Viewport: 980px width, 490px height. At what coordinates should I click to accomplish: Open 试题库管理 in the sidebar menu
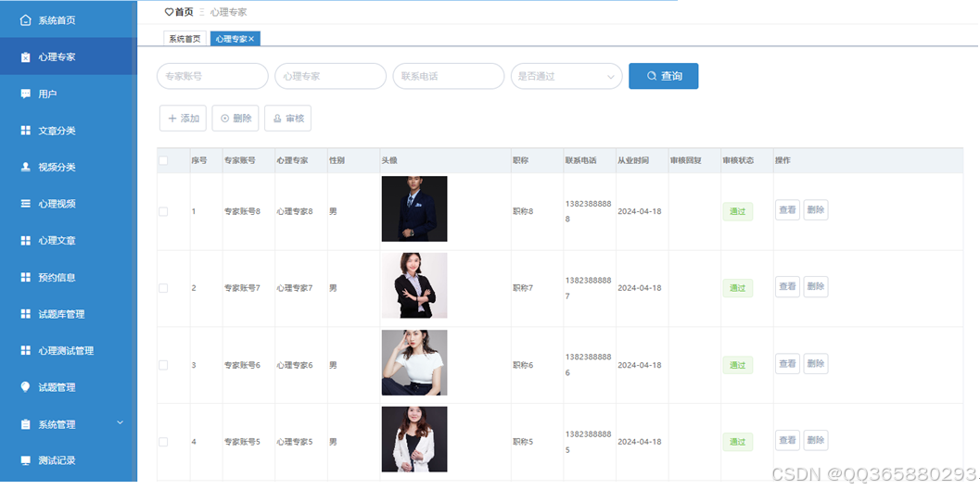(x=69, y=314)
